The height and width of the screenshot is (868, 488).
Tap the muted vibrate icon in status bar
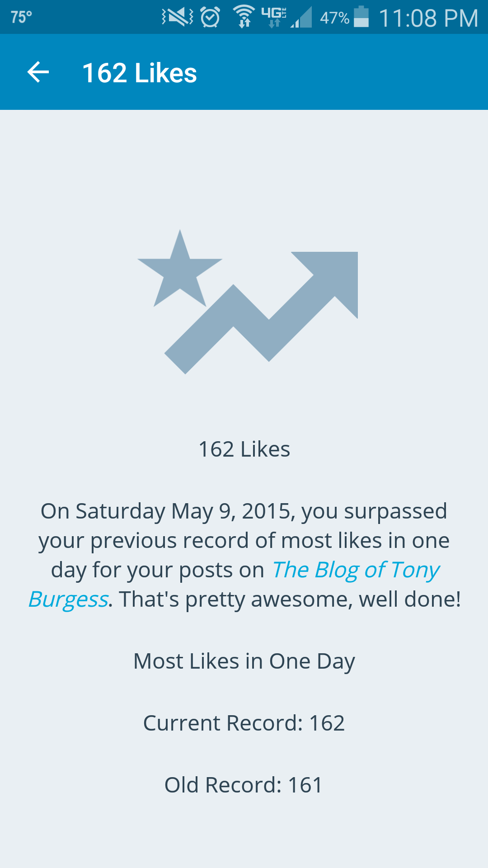[x=177, y=17]
